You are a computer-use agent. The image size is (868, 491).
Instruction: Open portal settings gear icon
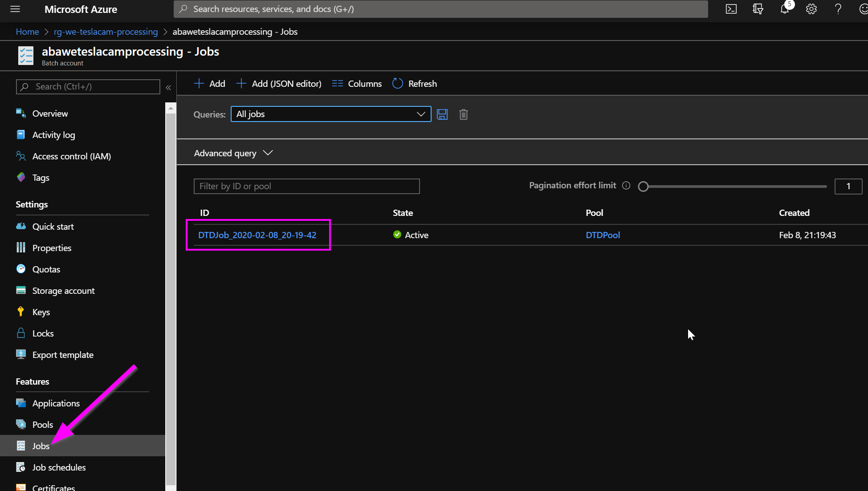(811, 9)
